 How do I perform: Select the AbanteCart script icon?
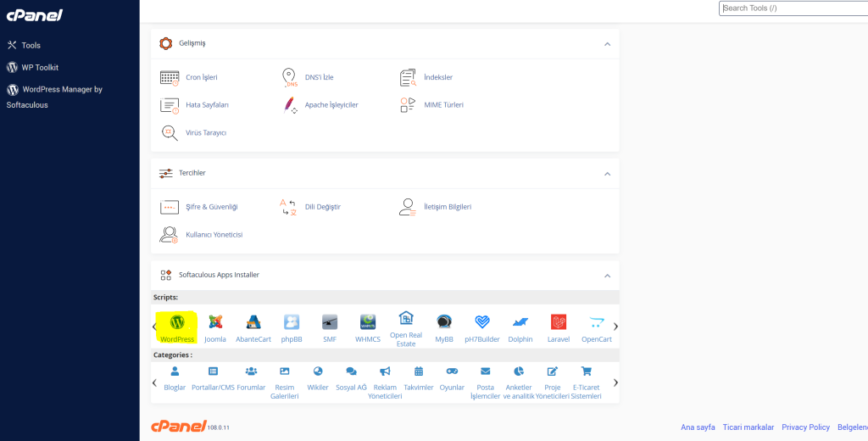pos(253,321)
